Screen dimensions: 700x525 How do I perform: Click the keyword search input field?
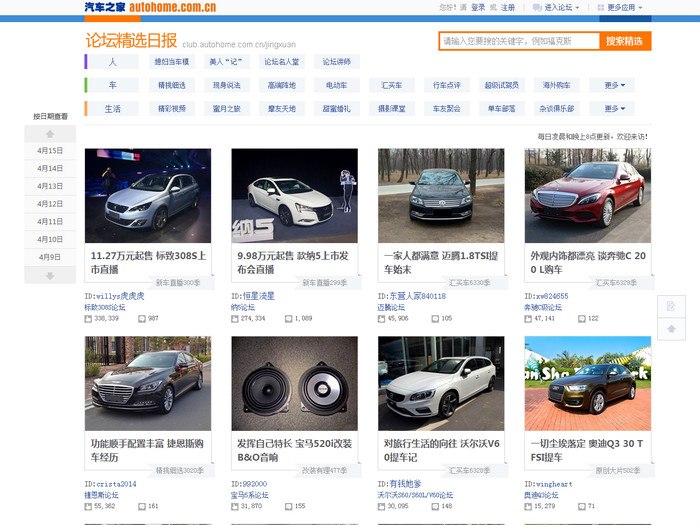[519, 41]
